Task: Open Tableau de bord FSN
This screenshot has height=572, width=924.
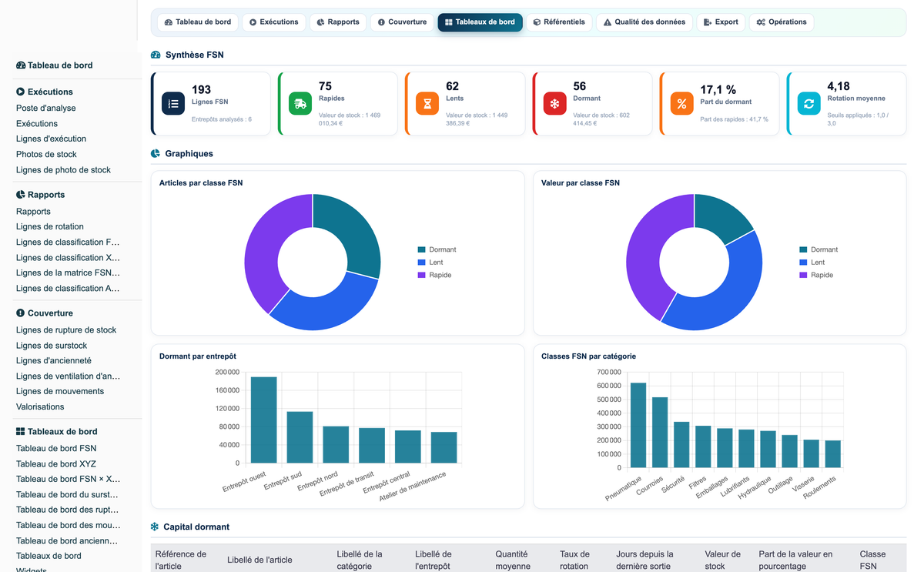Action: (x=56, y=449)
